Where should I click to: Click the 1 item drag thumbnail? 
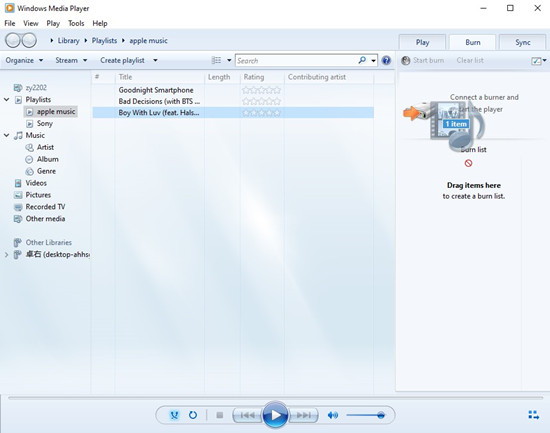pyautogui.click(x=456, y=124)
